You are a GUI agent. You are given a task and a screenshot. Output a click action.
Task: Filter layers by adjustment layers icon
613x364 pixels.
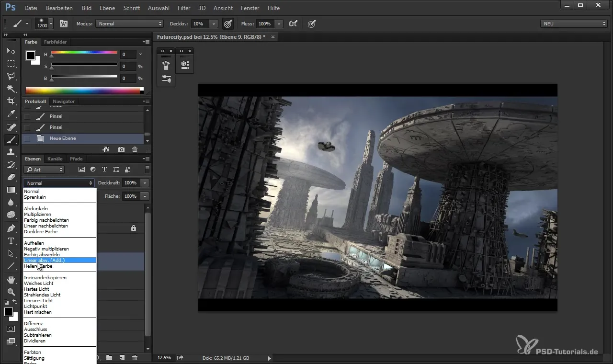click(x=93, y=169)
